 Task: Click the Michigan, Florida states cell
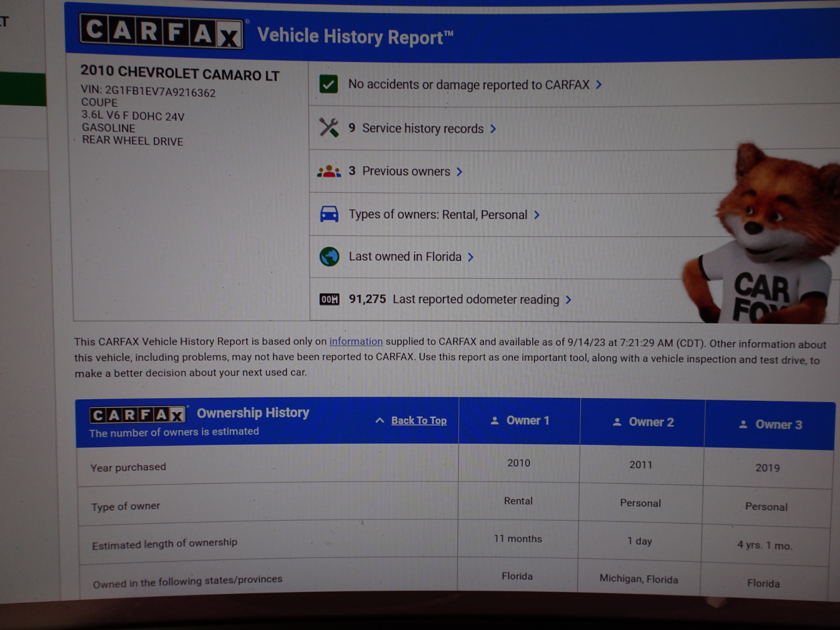[638, 579]
